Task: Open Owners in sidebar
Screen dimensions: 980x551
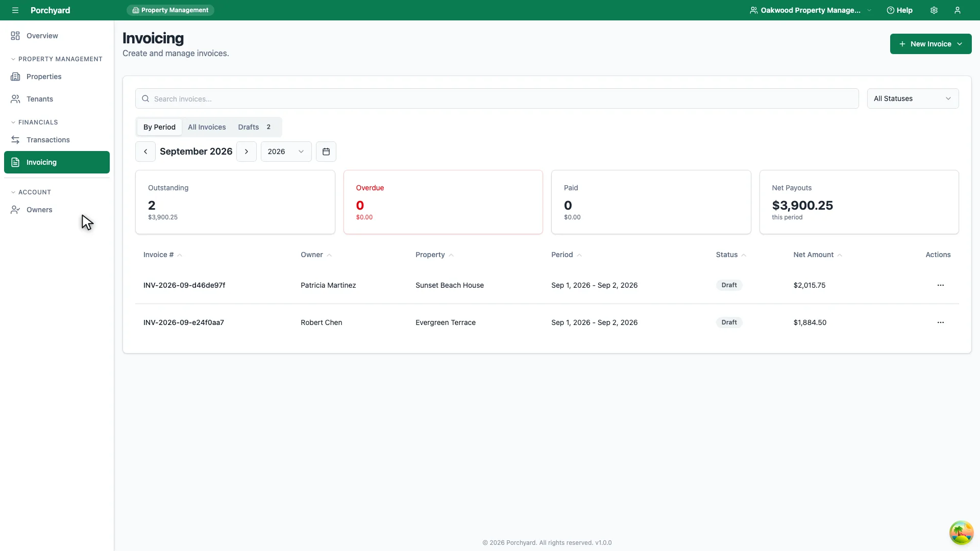Action: pyautogui.click(x=57, y=210)
